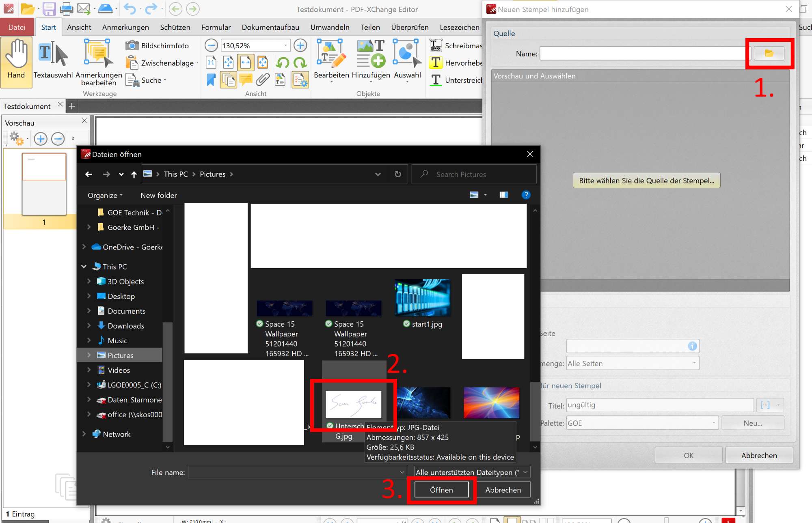This screenshot has height=523, width=812.
Task: Click the new tab plus button
Action: coord(72,106)
